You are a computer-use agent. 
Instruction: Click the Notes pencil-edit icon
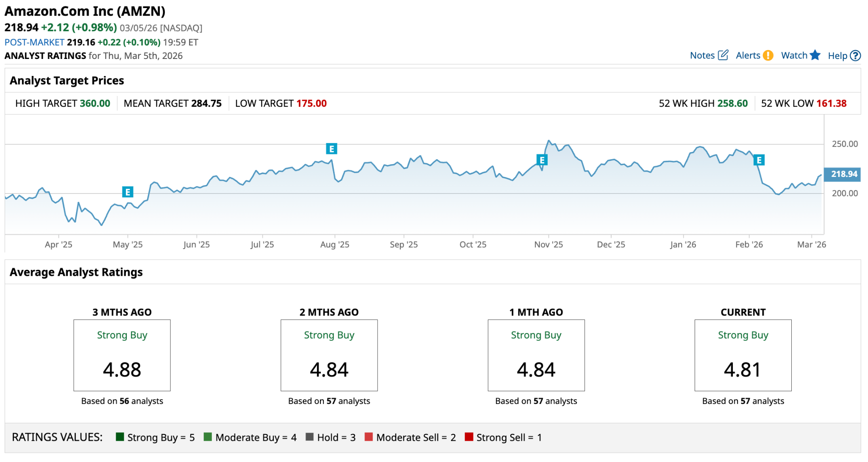tap(723, 55)
